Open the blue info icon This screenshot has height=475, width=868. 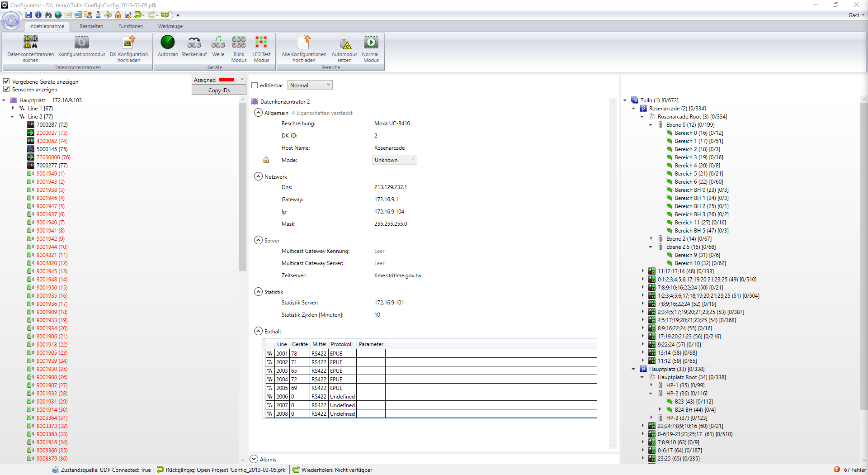coord(38,15)
